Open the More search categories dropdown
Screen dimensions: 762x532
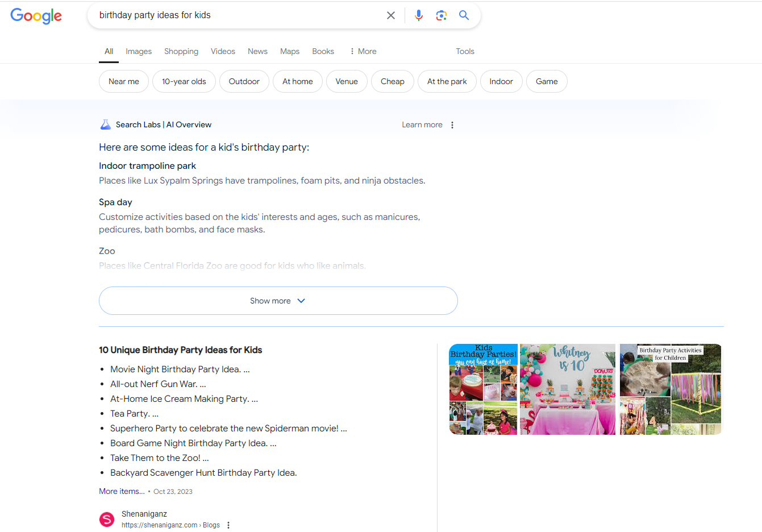363,51
